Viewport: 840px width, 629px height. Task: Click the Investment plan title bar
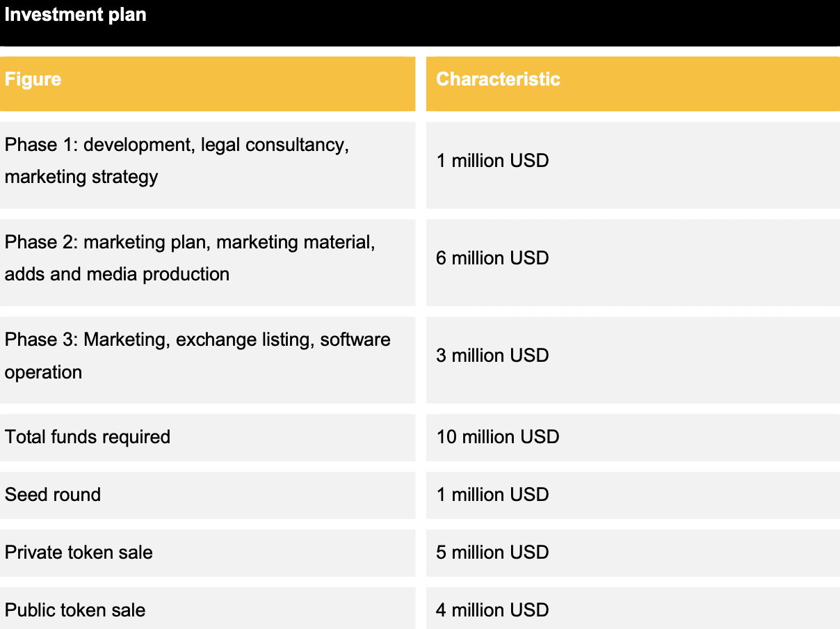(x=420, y=23)
